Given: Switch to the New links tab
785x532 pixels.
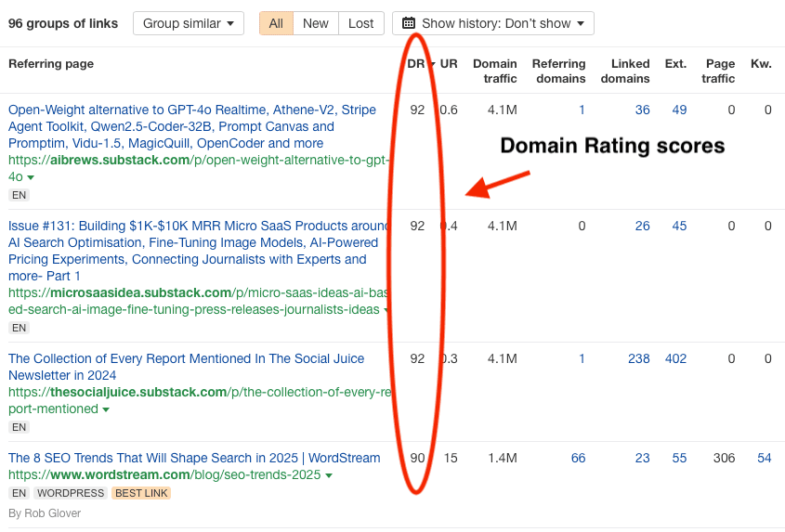Looking at the screenshot, I should (316, 23).
